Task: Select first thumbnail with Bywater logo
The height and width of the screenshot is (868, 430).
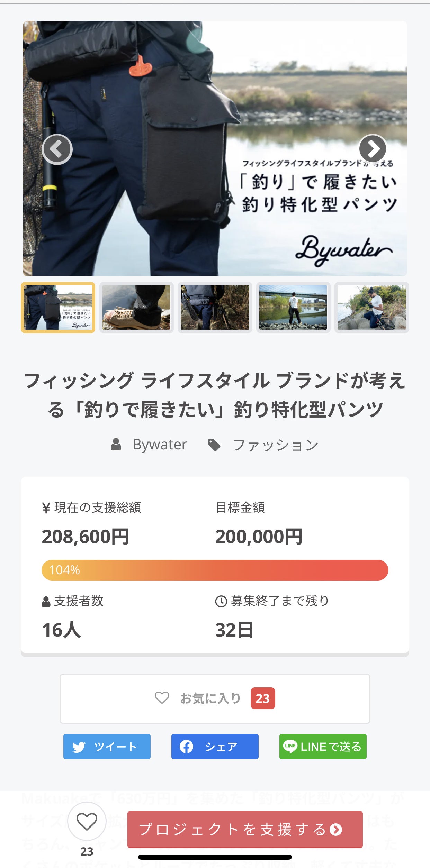Action: tap(58, 307)
